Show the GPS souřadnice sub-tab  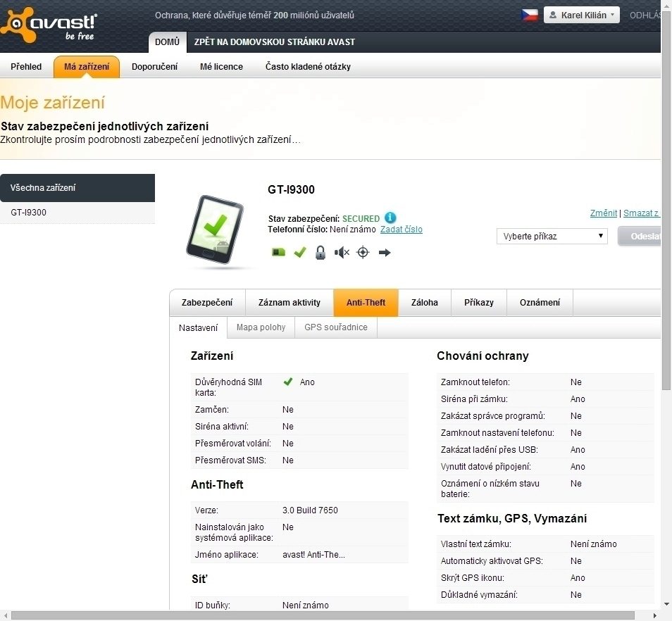coord(335,327)
